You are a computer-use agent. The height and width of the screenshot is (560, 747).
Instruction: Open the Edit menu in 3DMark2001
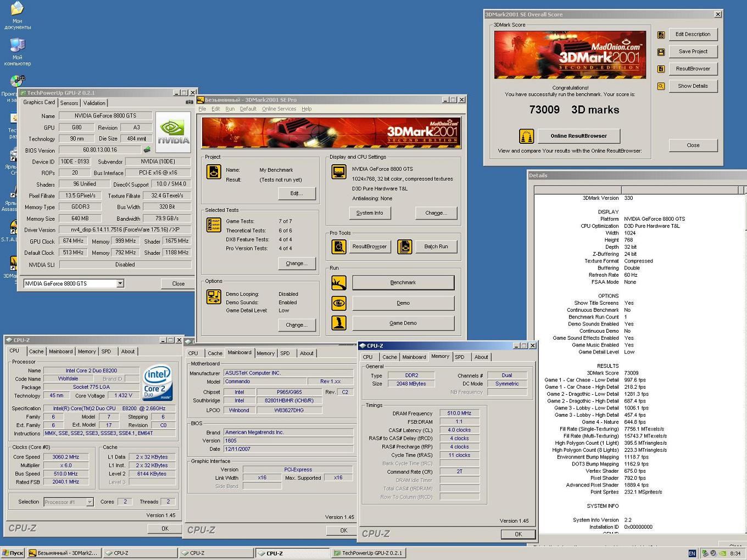pos(216,109)
